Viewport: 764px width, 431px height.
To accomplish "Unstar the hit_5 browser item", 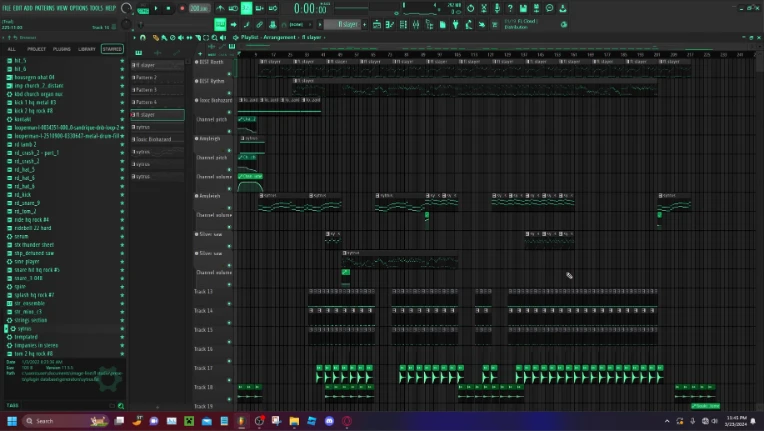I will [x=122, y=61].
